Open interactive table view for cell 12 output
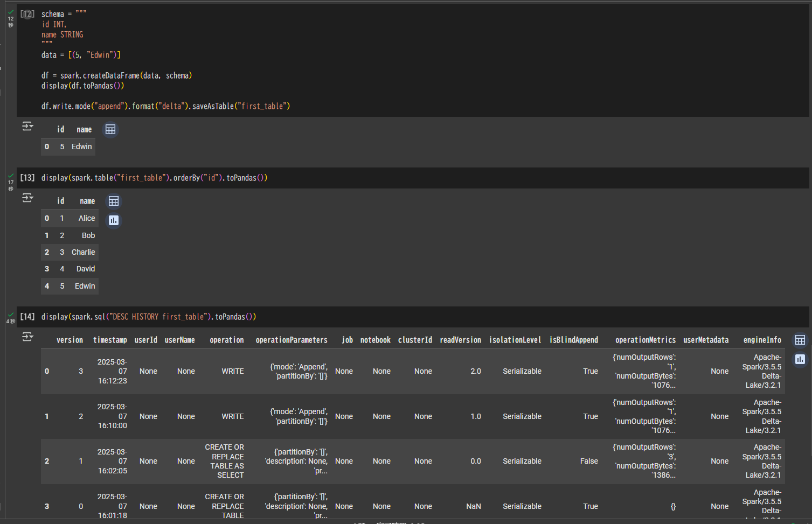This screenshot has height=524, width=812. (x=110, y=130)
